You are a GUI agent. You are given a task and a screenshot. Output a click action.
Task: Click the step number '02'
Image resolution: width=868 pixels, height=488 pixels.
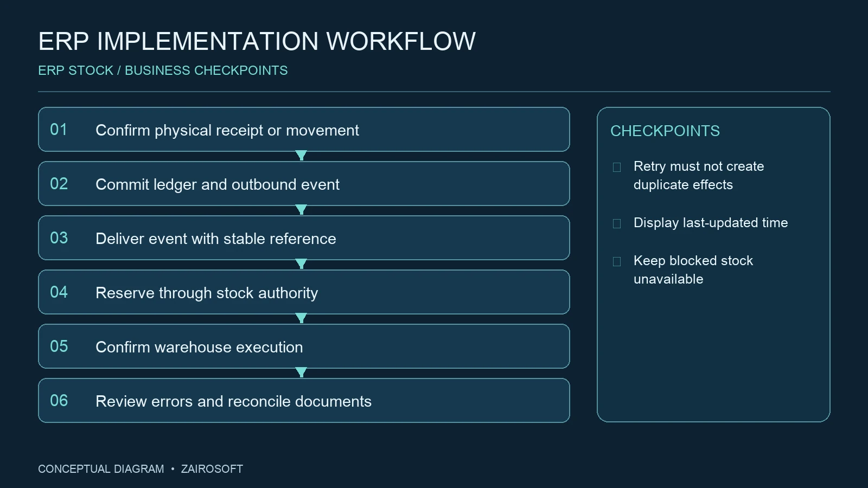point(59,184)
